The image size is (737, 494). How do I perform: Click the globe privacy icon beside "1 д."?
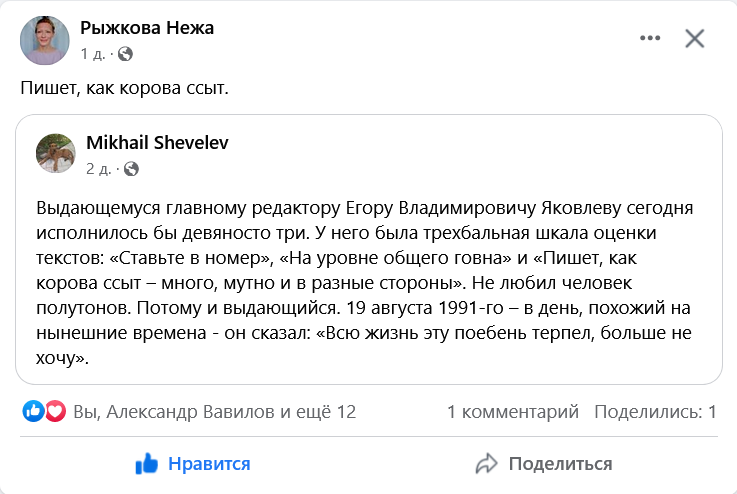[x=125, y=53]
